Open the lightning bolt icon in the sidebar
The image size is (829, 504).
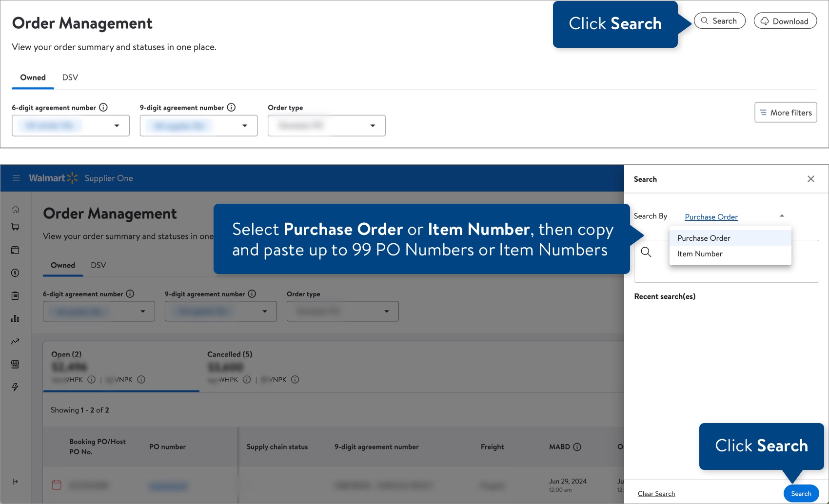tap(15, 387)
